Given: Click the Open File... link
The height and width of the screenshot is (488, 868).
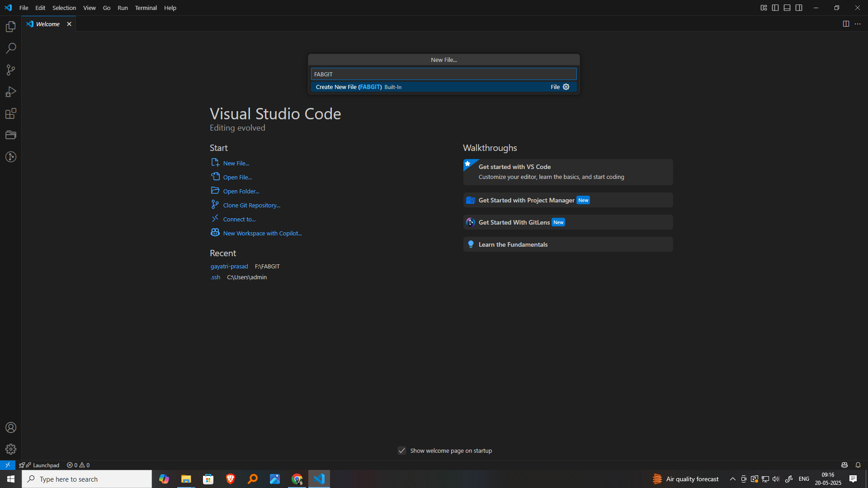Looking at the screenshot, I should [x=237, y=177].
